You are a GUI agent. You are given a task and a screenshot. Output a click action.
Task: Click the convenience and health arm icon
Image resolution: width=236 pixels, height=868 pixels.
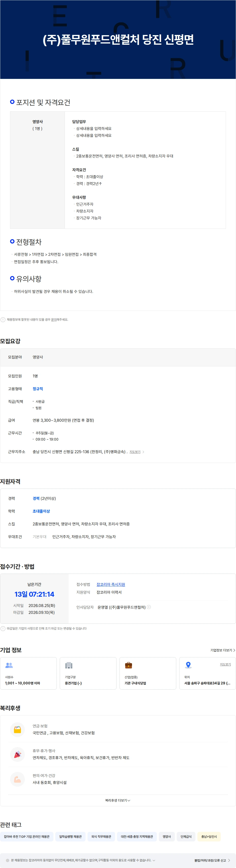coord(17,779)
